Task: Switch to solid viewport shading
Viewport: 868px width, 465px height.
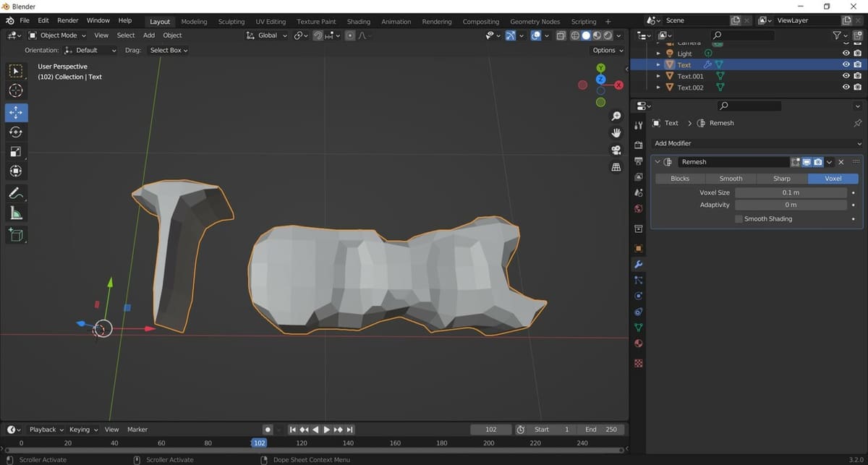Action: pos(586,35)
